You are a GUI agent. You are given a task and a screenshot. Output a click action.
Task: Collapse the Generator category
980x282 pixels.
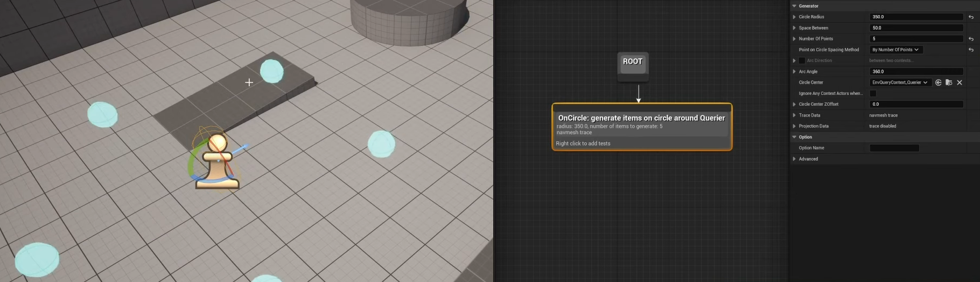(x=794, y=6)
